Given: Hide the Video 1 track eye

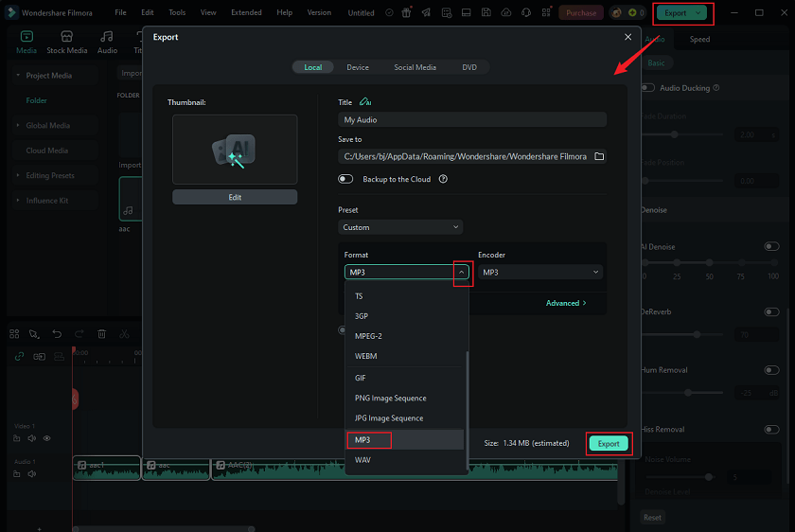Looking at the screenshot, I should (46, 438).
